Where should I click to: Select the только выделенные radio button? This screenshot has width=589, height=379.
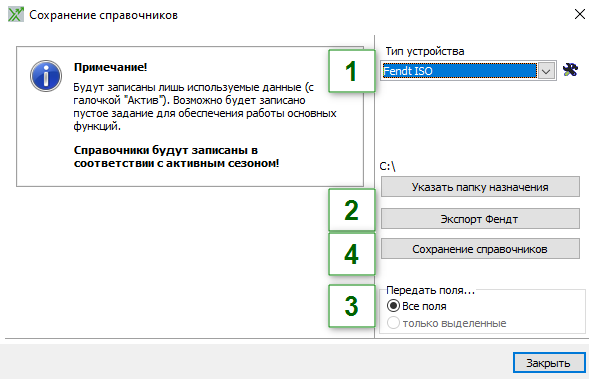(x=393, y=323)
